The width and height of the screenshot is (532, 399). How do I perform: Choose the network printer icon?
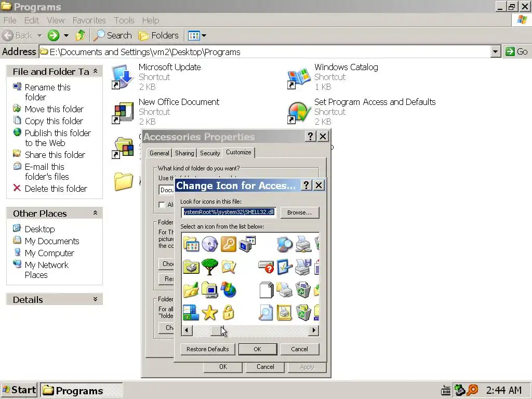pyautogui.click(x=303, y=244)
